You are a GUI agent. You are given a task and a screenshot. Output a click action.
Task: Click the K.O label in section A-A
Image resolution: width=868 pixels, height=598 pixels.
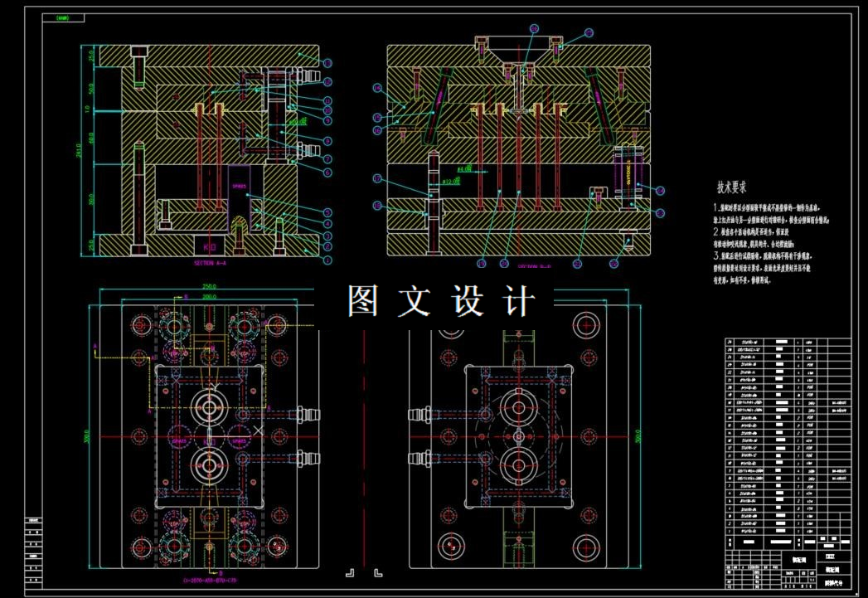209,247
